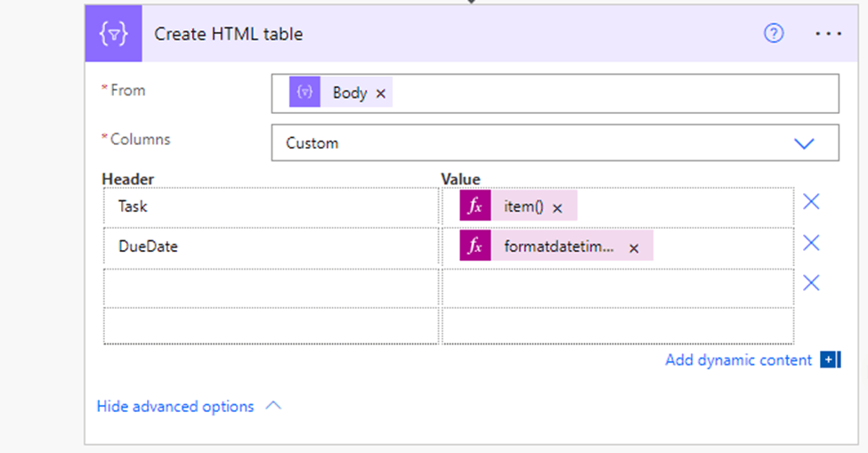Image resolution: width=868 pixels, height=453 pixels.
Task: Delete the DueDate column row
Action: click(x=811, y=243)
